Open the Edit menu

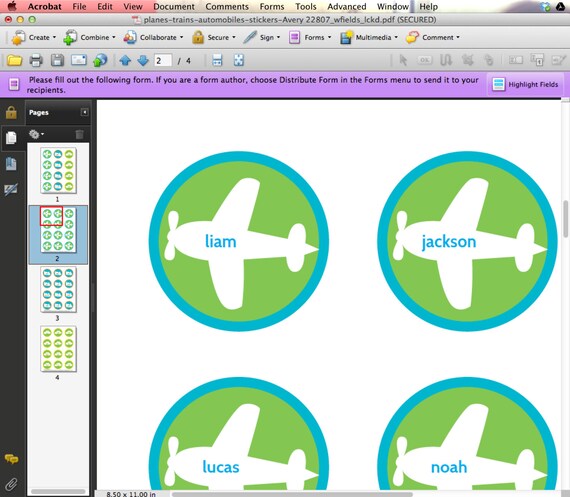105,7
